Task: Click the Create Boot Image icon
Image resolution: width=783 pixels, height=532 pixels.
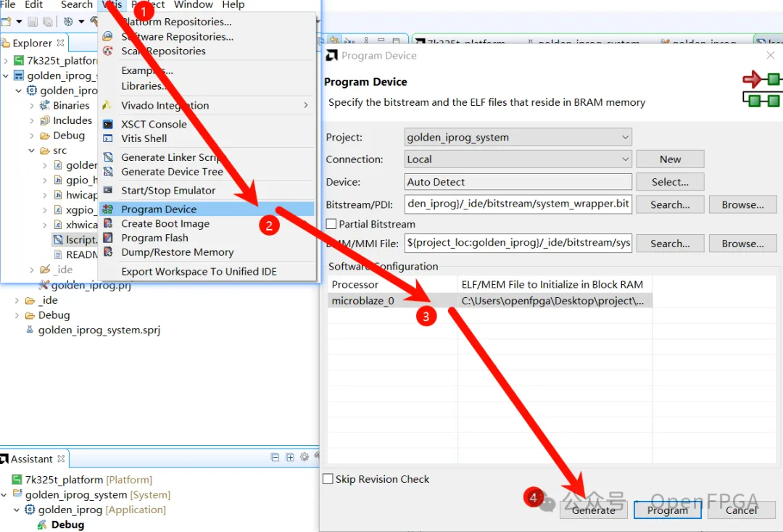Action: 108,224
